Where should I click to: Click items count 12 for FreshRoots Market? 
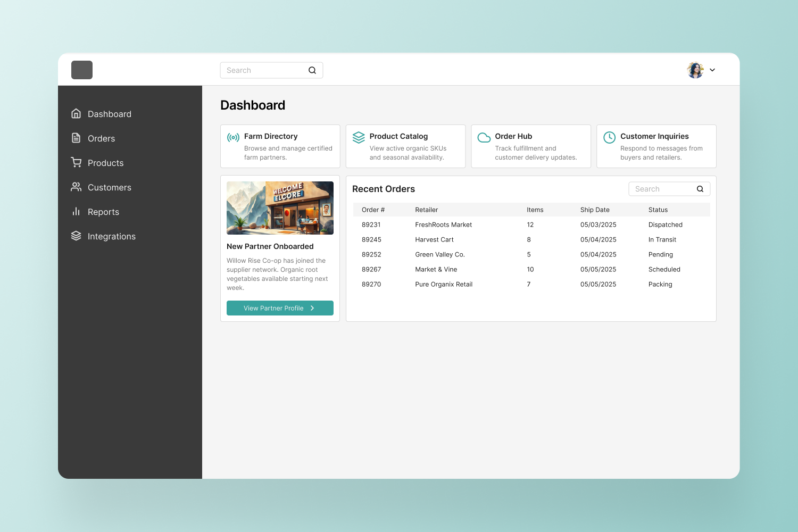click(x=530, y=225)
